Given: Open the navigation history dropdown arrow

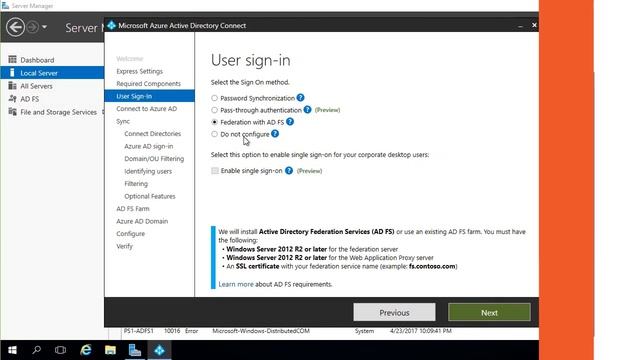Looking at the screenshot, I should pyautogui.click(x=44, y=27).
